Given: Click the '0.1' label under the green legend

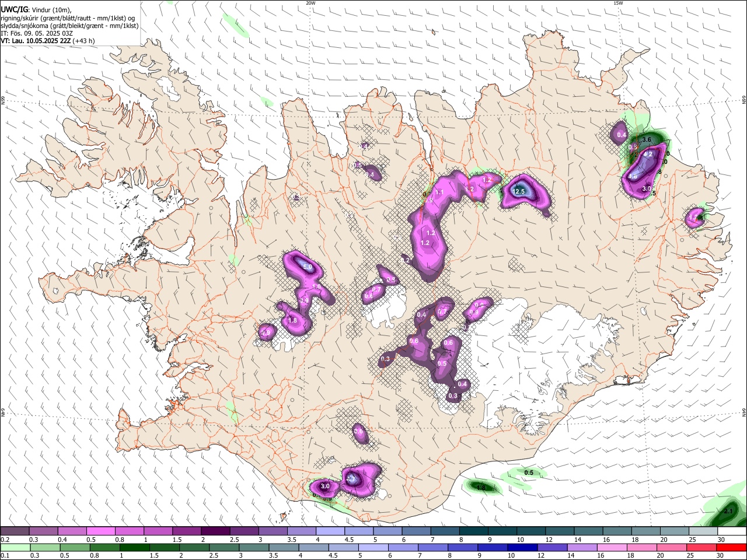Looking at the screenshot, I should (5, 556).
